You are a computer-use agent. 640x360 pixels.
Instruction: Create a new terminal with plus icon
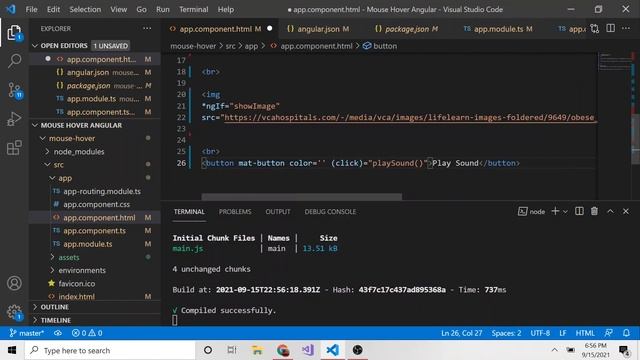click(555, 211)
